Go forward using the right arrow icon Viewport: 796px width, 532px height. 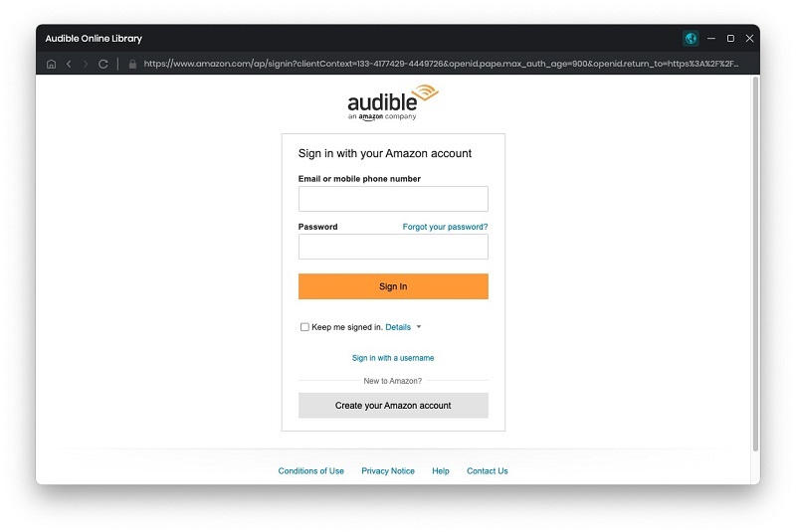[86, 64]
